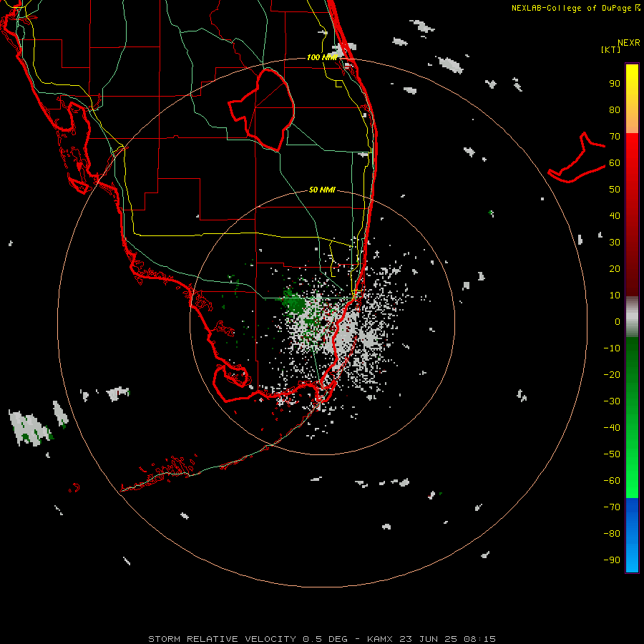
Task: Click the -30 value on velocity scale
Action: click(612, 401)
